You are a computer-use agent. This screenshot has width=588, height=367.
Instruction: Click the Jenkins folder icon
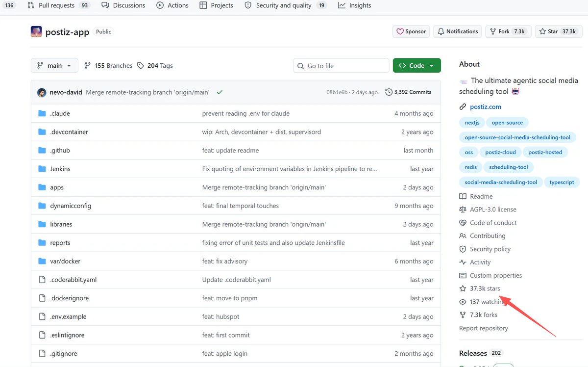click(x=42, y=169)
